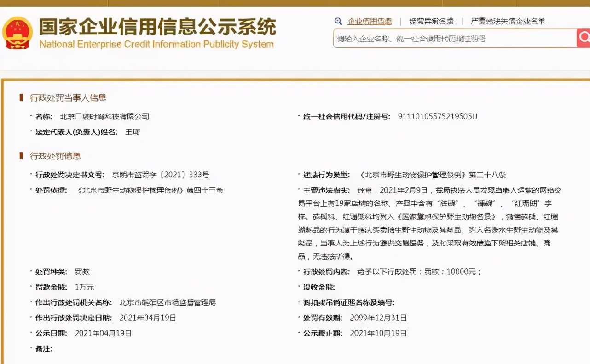Click the penalty decision number ending 333号

click(x=161, y=175)
